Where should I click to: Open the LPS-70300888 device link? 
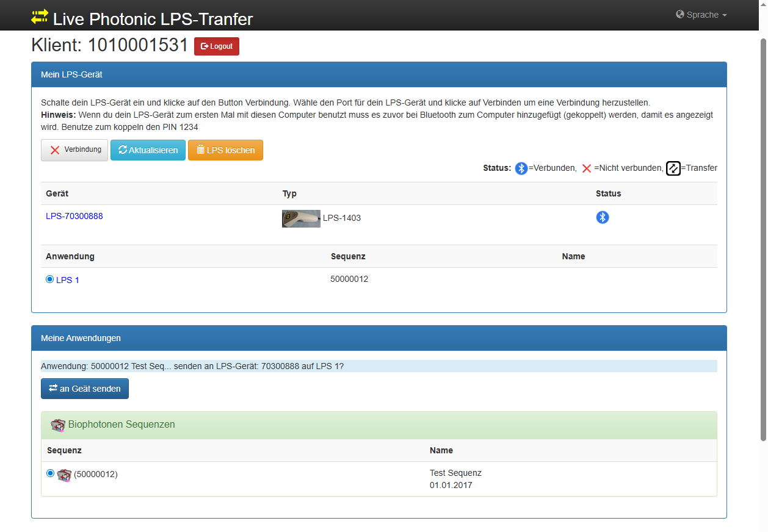[74, 216]
